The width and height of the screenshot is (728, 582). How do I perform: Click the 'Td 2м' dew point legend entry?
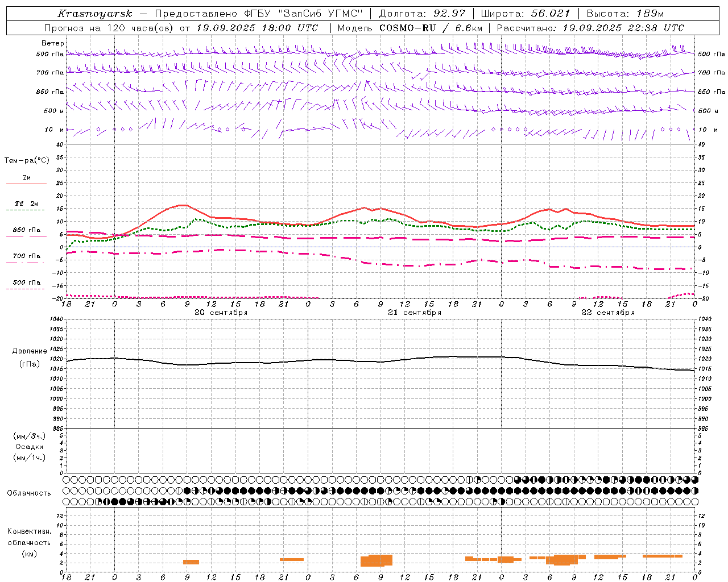pos(27,203)
